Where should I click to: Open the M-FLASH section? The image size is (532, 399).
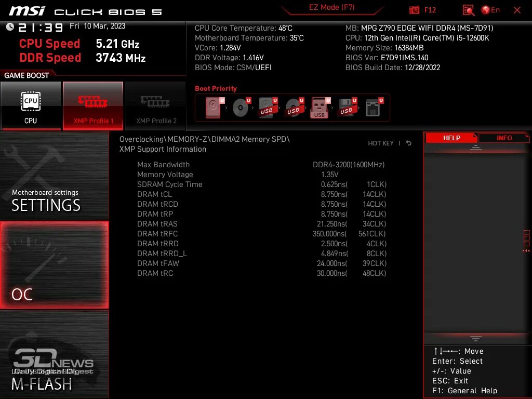[54, 354]
